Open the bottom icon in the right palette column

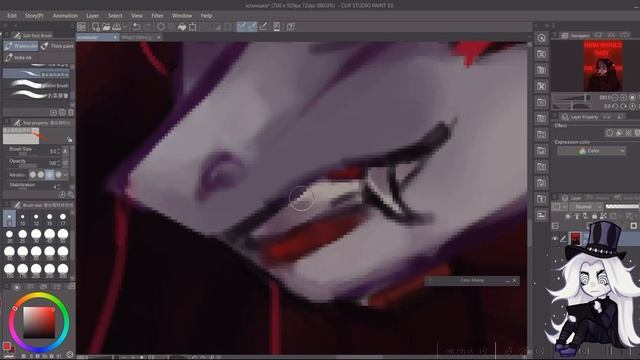(542, 215)
